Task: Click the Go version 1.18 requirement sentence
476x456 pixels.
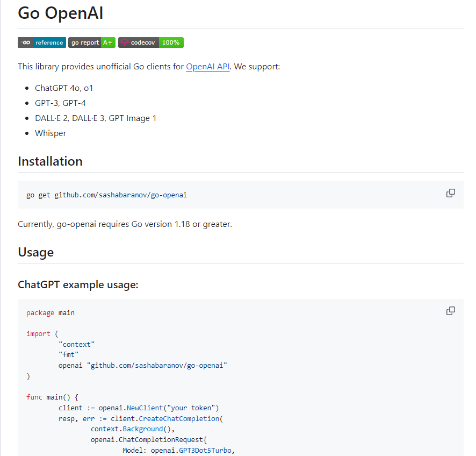Action: [x=125, y=224]
